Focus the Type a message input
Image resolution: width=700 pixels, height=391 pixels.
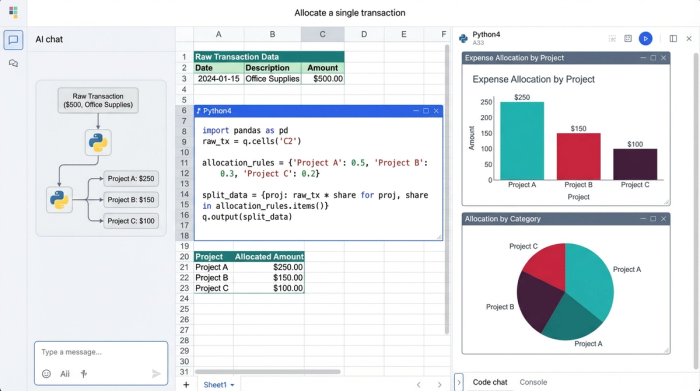[x=101, y=352]
